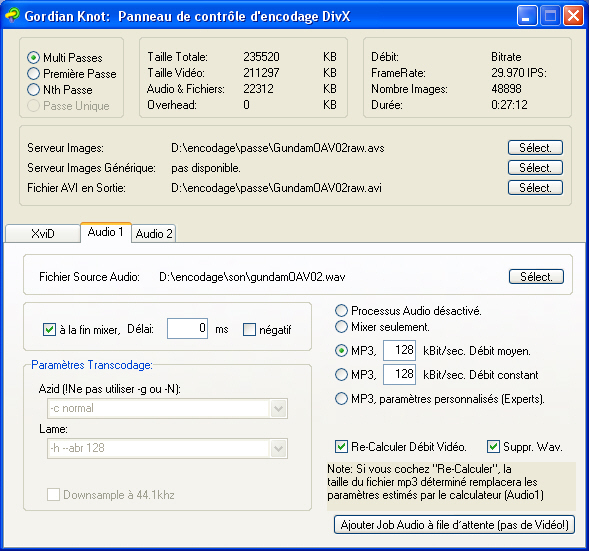The width and height of the screenshot is (589, 551).
Task: Click the Taille Vidéo value 211297
Action: tap(261, 73)
